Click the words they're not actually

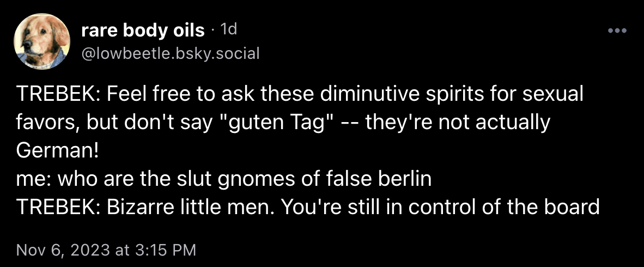pyautogui.click(x=458, y=123)
